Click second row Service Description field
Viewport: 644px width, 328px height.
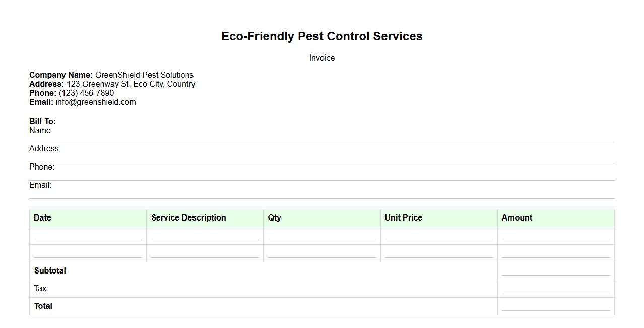[x=205, y=253]
